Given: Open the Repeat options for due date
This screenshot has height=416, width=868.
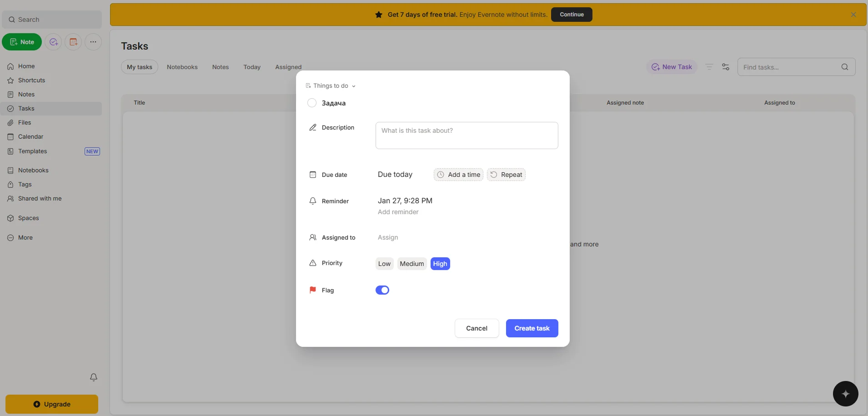Looking at the screenshot, I should click(506, 175).
